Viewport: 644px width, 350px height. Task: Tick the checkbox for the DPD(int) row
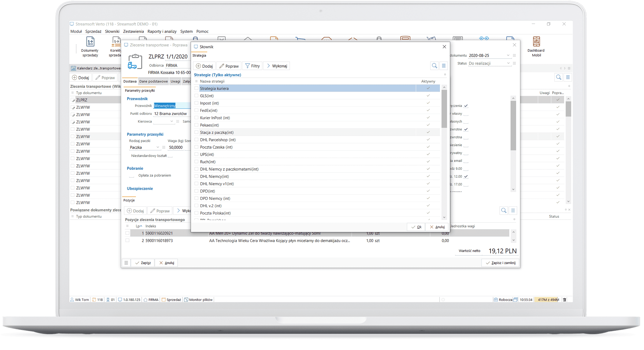coord(196,191)
